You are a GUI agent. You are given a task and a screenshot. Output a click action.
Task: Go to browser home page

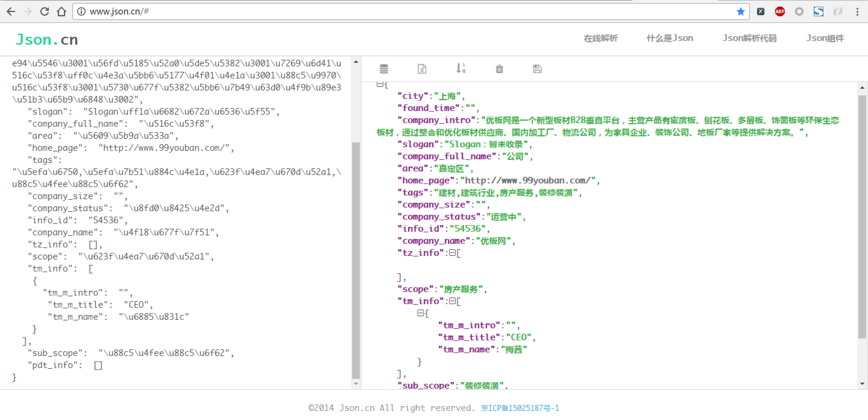pyautogui.click(x=61, y=12)
